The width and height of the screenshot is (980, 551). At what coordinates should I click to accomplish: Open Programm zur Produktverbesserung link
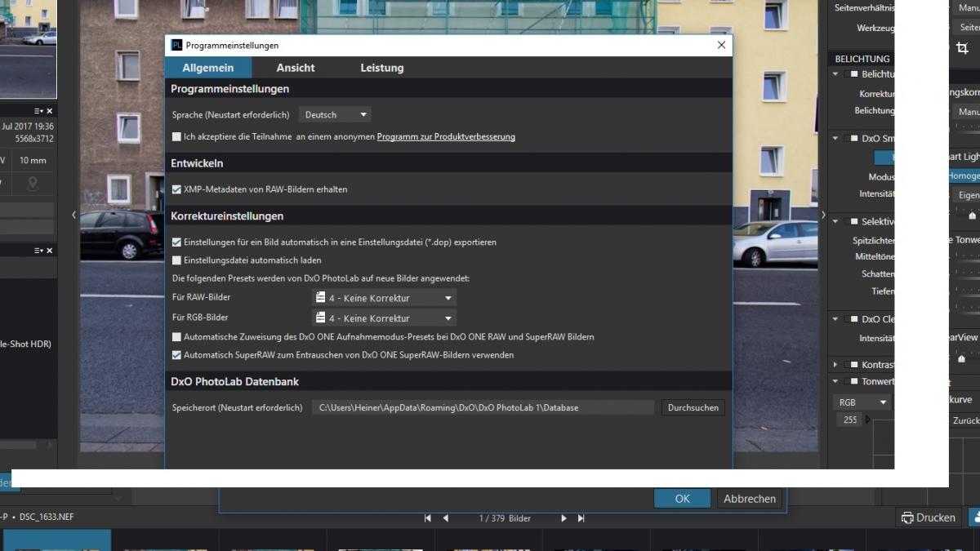coord(446,137)
